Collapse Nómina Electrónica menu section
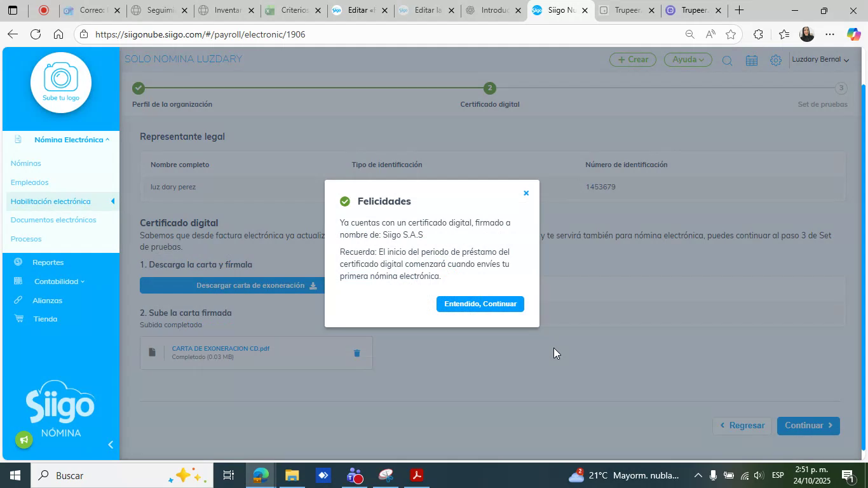Image resolution: width=868 pixels, height=488 pixels. click(72, 139)
